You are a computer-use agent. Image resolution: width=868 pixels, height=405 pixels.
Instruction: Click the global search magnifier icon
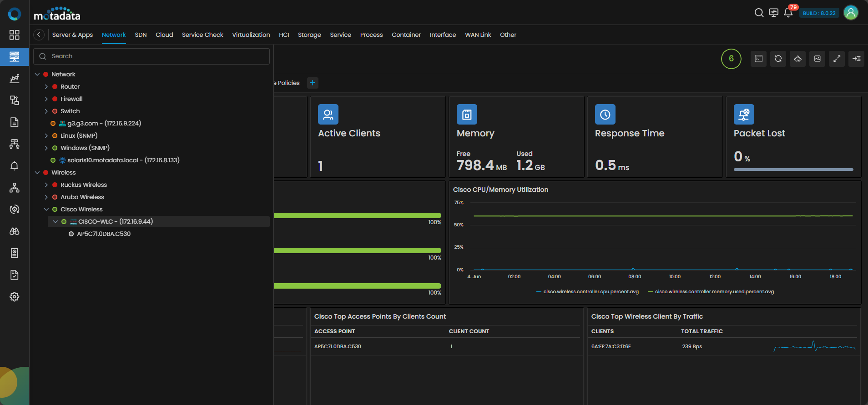click(759, 13)
